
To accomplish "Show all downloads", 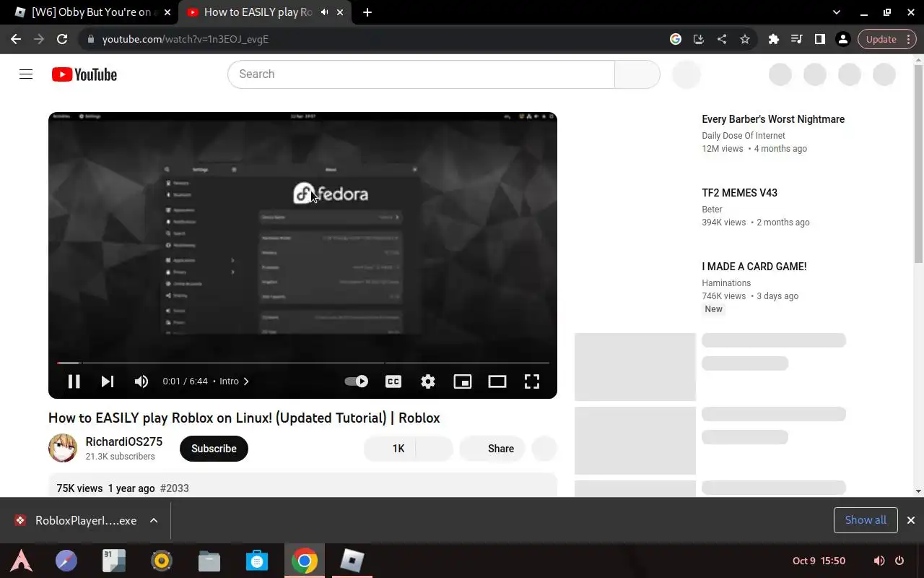I will 866,520.
